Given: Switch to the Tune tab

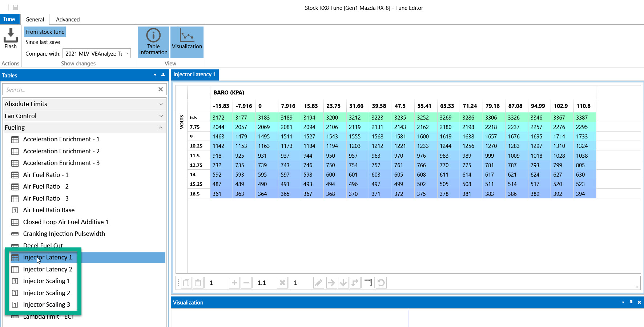Looking at the screenshot, I should click(9, 19).
